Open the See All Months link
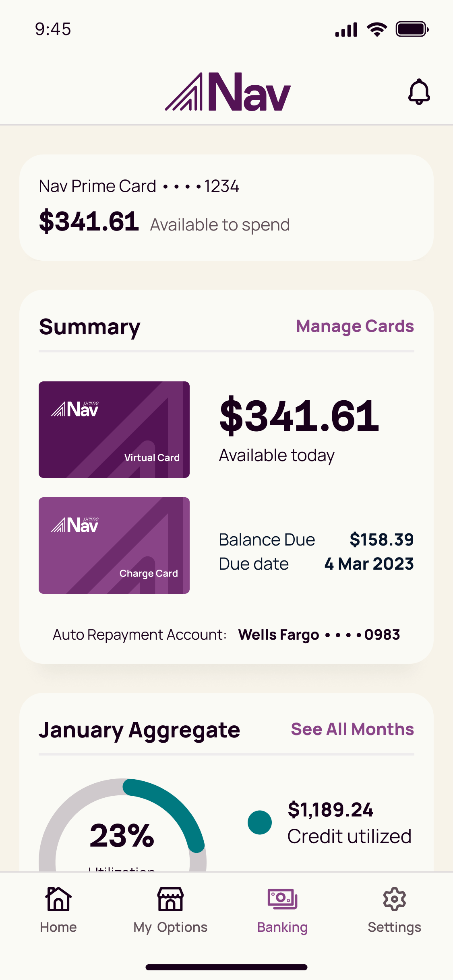Screen dimensions: 453x980 352,729
